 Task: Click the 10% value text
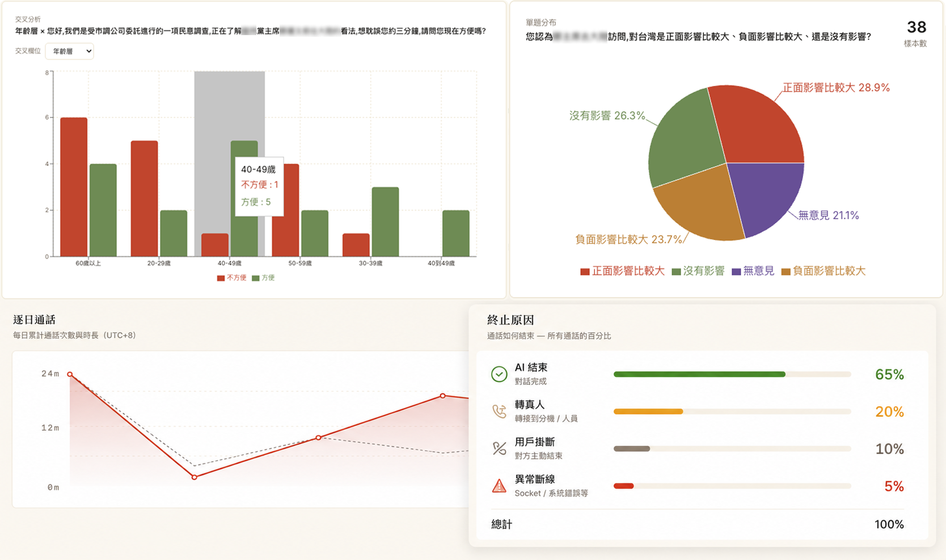click(x=889, y=449)
